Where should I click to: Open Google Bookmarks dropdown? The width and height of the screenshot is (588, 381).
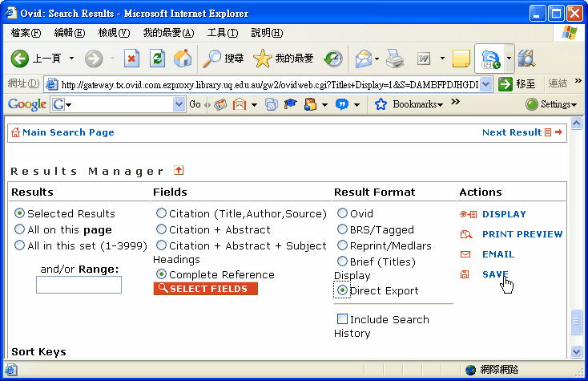(x=418, y=104)
